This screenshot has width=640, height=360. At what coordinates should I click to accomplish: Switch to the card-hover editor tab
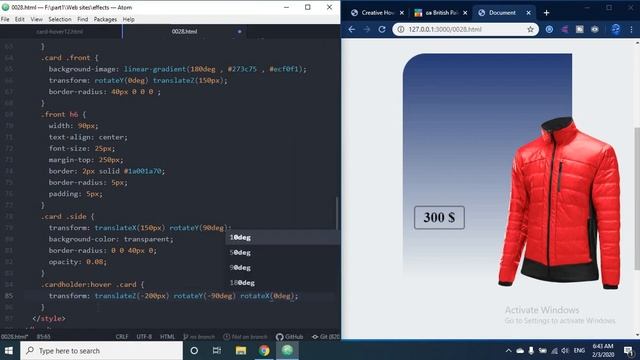pos(60,31)
